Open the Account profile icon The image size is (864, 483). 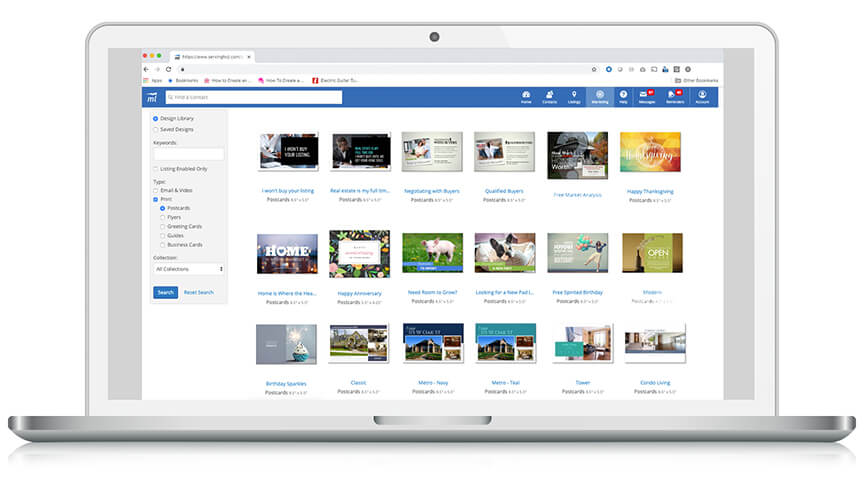702,97
